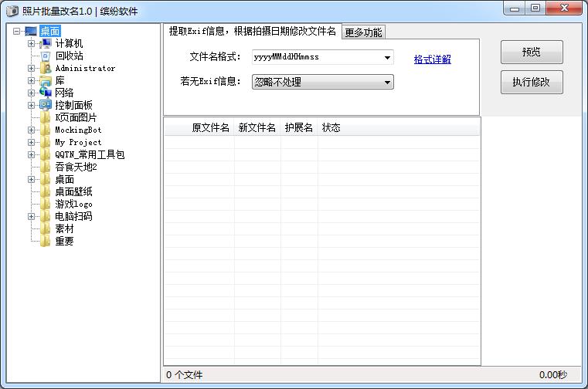Open the 若无Exif信息 combo box
Viewport: 588px width, 389px height.
point(387,83)
